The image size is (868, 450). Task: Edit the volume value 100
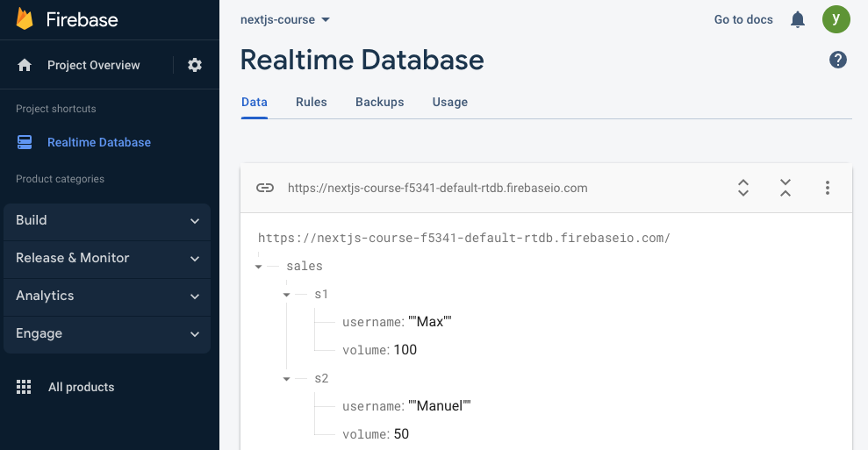[x=405, y=350]
